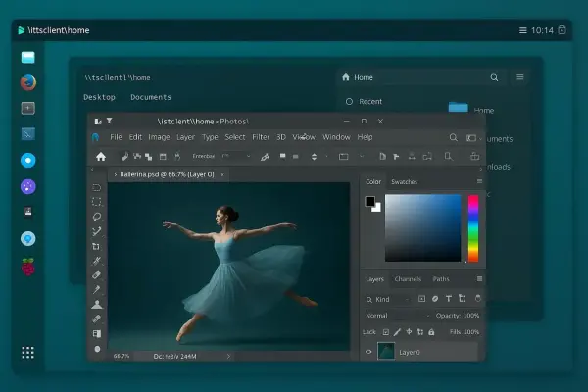Close the Ballerina.psd document tab
588x392 pixels.
click(222, 174)
